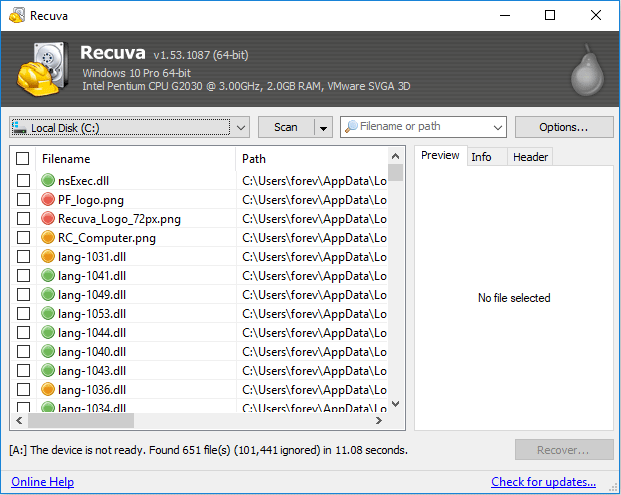
Task: Check the box for lang-1053.dll
Action: click(23, 314)
